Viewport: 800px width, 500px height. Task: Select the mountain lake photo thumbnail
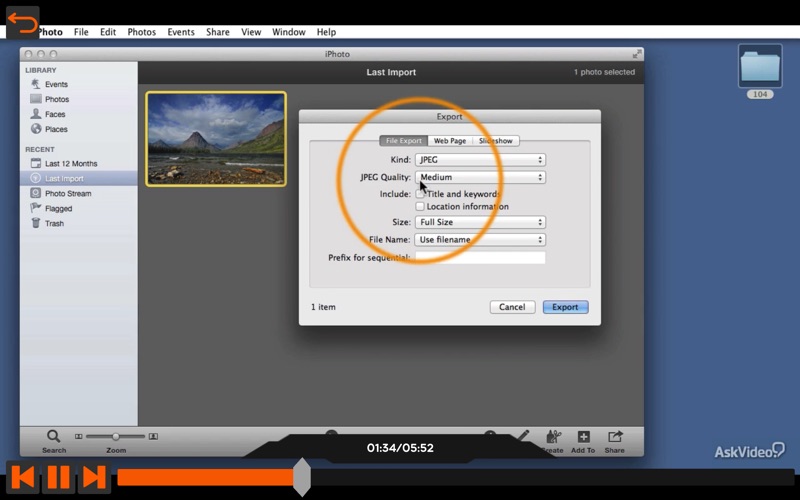tap(216, 139)
